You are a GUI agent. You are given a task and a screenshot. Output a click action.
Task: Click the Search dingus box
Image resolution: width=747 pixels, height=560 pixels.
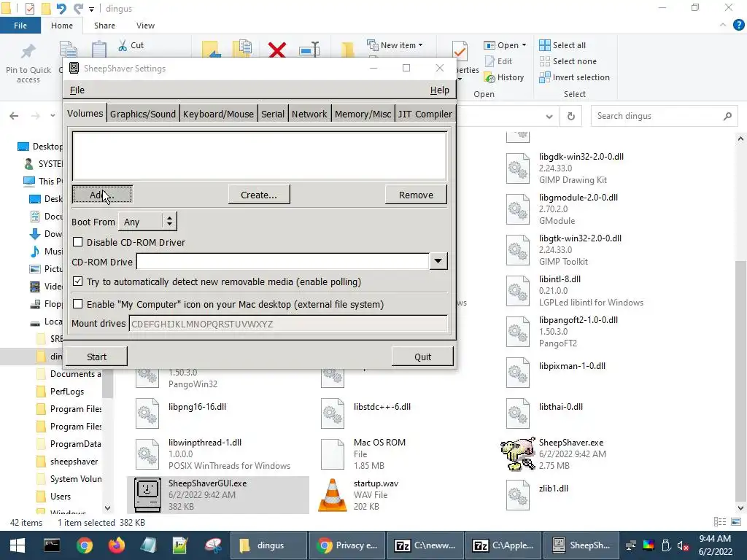tap(664, 116)
